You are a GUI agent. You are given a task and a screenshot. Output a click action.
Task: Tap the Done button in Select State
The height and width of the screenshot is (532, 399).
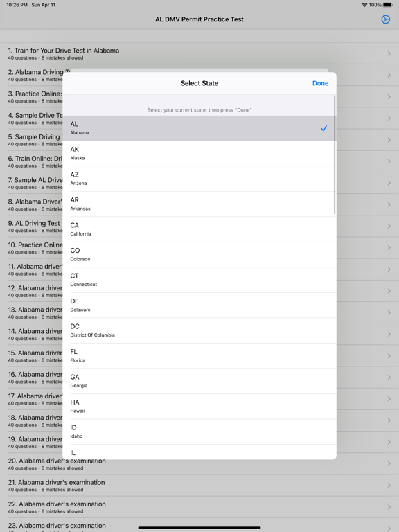click(x=320, y=83)
